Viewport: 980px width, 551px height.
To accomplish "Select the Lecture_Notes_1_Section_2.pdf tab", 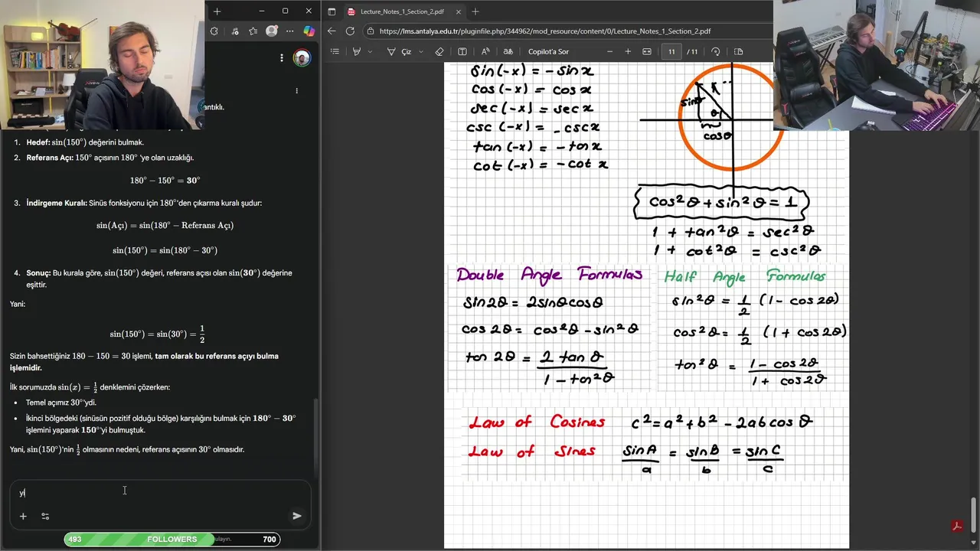I will click(401, 11).
